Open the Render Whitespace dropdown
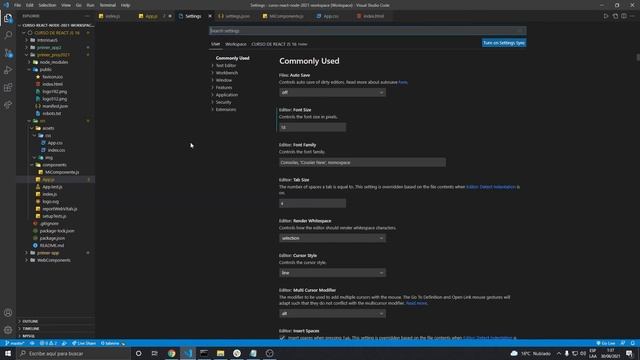Screen dimensions: 640x360 [x=332, y=238]
